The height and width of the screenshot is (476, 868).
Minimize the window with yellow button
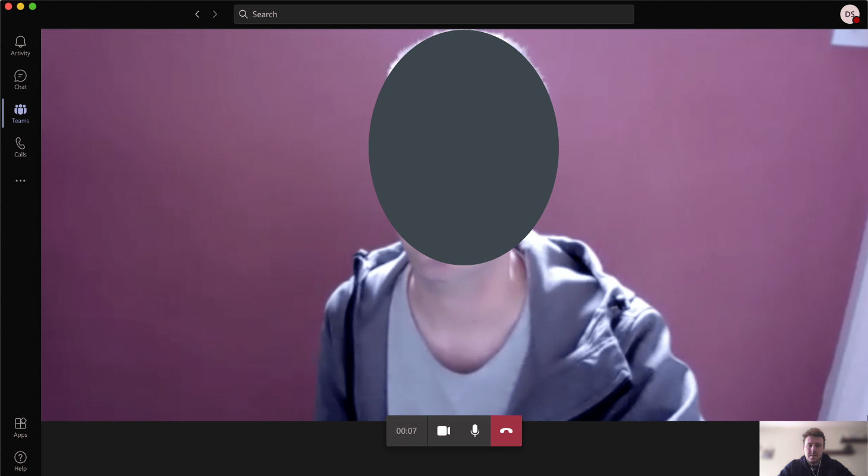click(20, 6)
